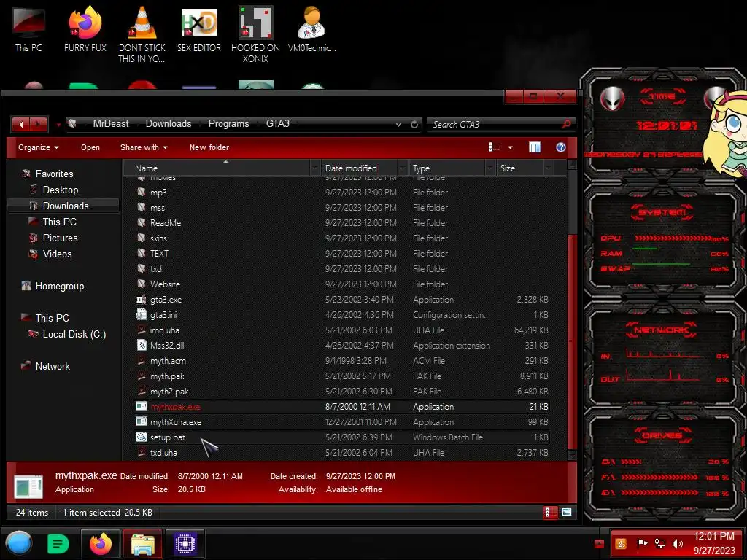747x560 pixels.
Task: Open the green notes taskbar app
Action: (58, 543)
